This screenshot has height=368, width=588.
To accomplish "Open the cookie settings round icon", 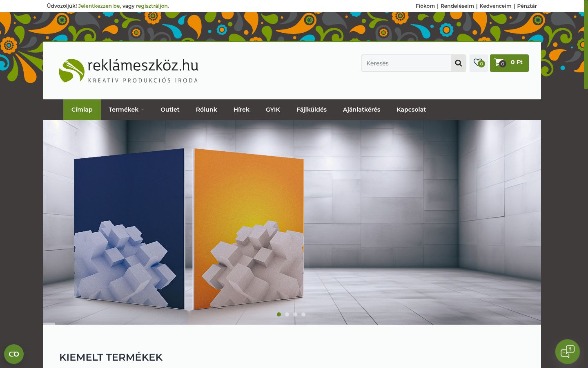I will [14, 354].
